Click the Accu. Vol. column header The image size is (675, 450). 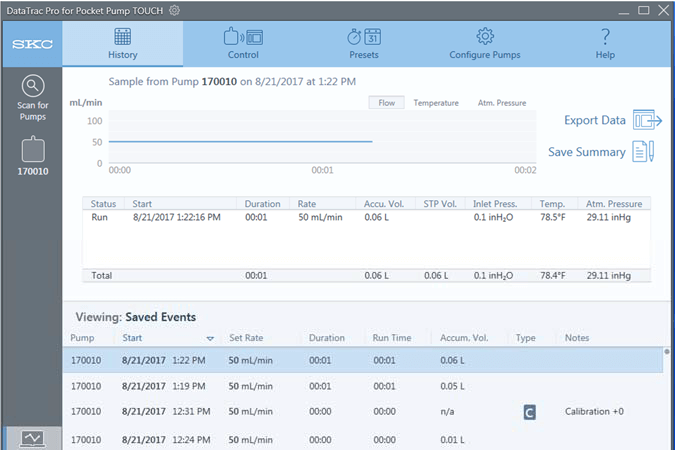coord(384,204)
